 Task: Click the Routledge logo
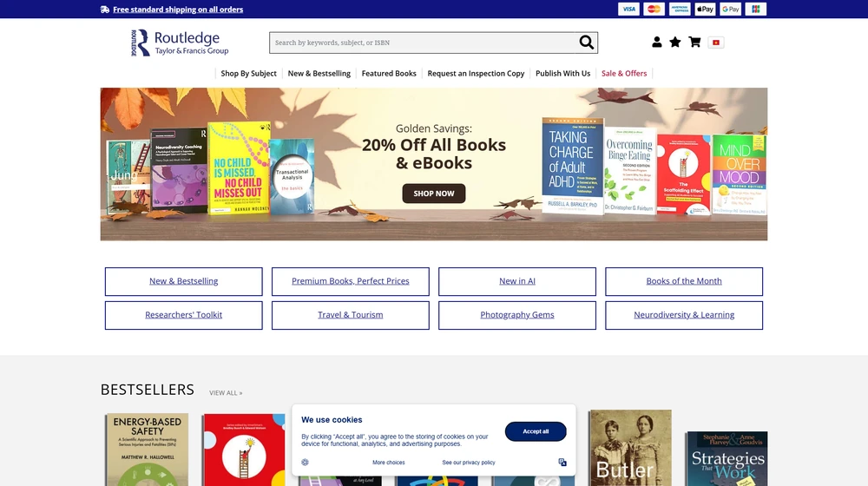pyautogui.click(x=180, y=43)
